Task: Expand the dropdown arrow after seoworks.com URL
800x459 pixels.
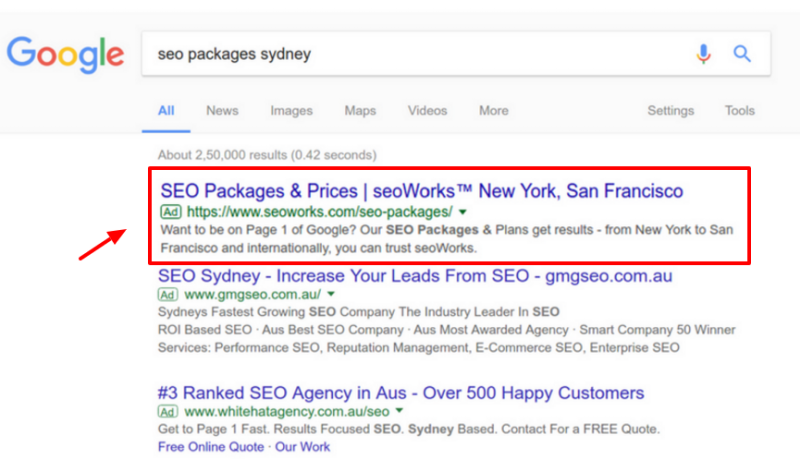Action: point(462,212)
